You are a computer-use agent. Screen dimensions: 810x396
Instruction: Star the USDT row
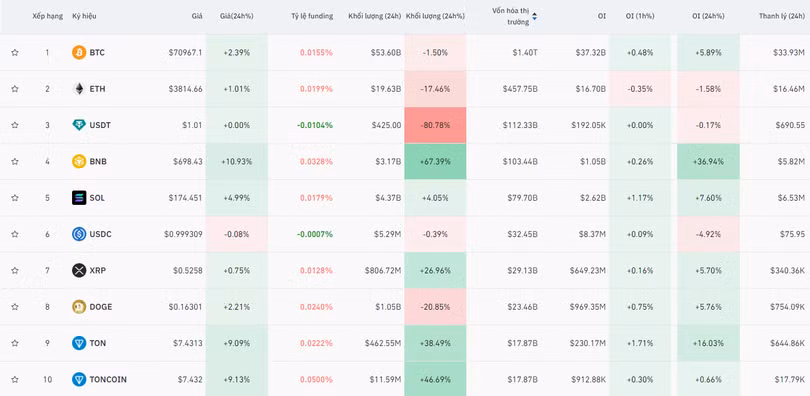(15, 125)
